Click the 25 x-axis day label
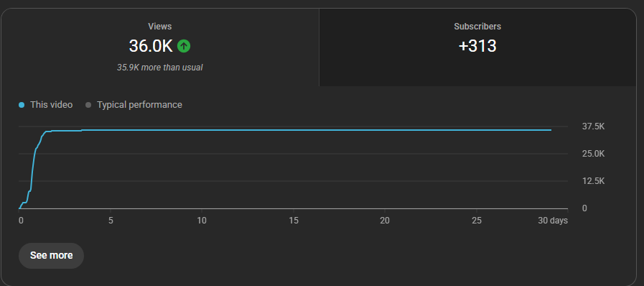Screen dimensions: 644x286 (x=477, y=221)
